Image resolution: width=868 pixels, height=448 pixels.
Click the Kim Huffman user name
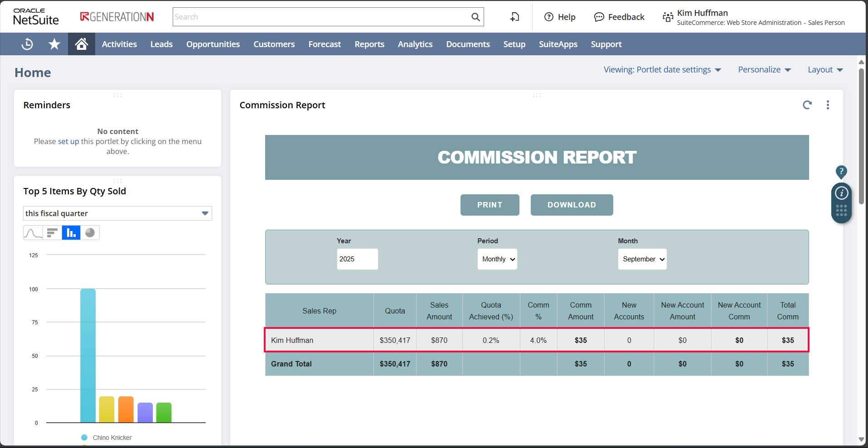[x=703, y=13]
